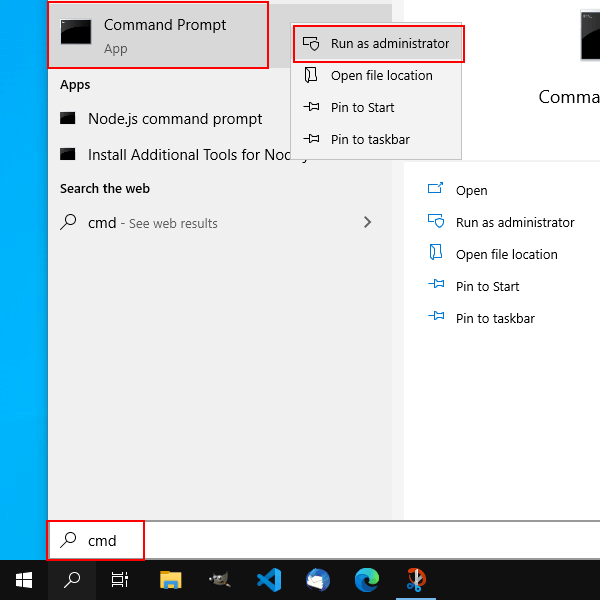This screenshot has width=600, height=600.
Task: Click the Command Prompt black icon thumbnail
Action: pyautogui.click(x=76, y=32)
